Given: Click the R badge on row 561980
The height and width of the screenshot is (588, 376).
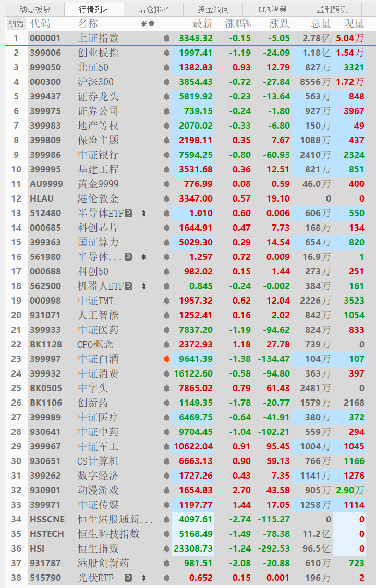Looking at the screenshot, I should point(128,257).
